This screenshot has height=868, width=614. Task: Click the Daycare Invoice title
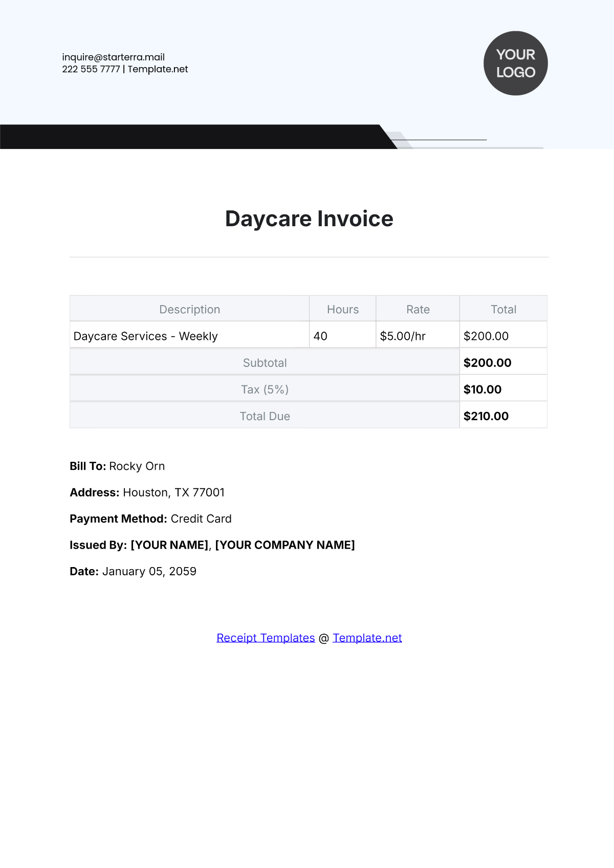[x=309, y=219]
